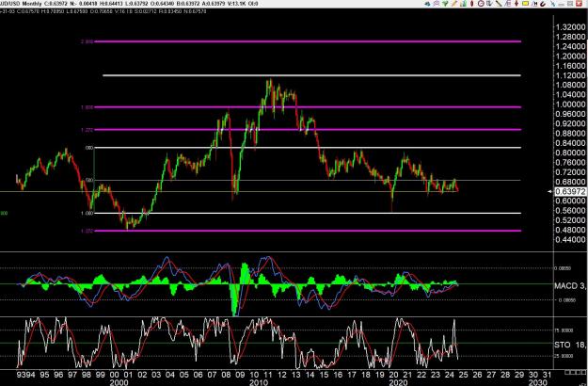The height and width of the screenshot is (386, 588).
Task: Click the blue crossed-lines tool icon
Action: tap(553, 4)
